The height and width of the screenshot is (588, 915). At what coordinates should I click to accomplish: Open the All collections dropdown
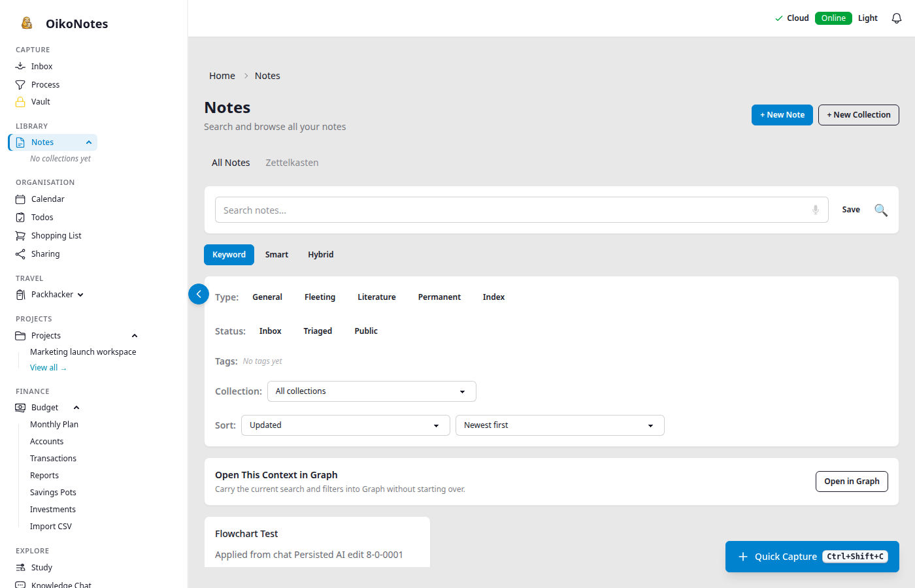point(372,391)
